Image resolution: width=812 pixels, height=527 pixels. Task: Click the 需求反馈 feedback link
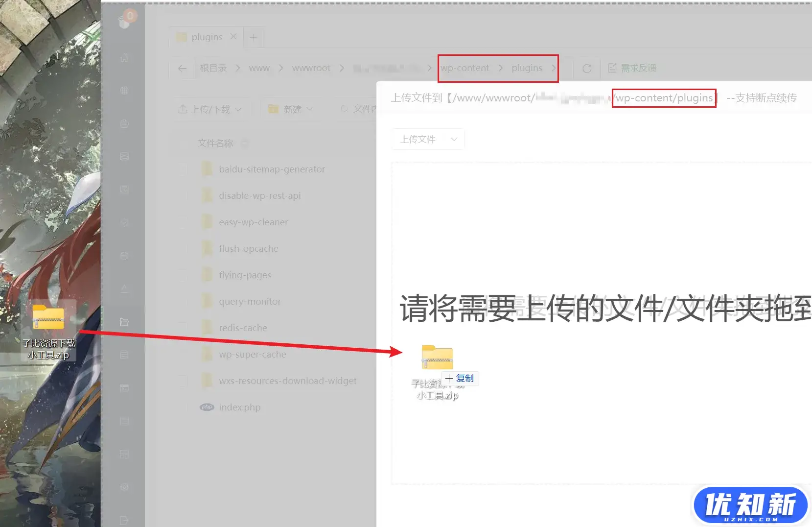pyautogui.click(x=632, y=68)
